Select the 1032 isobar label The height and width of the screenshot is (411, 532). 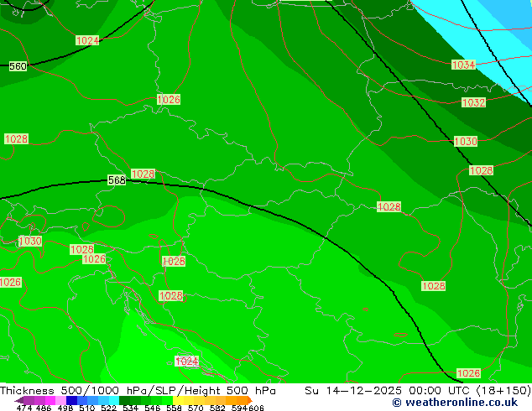click(x=473, y=102)
